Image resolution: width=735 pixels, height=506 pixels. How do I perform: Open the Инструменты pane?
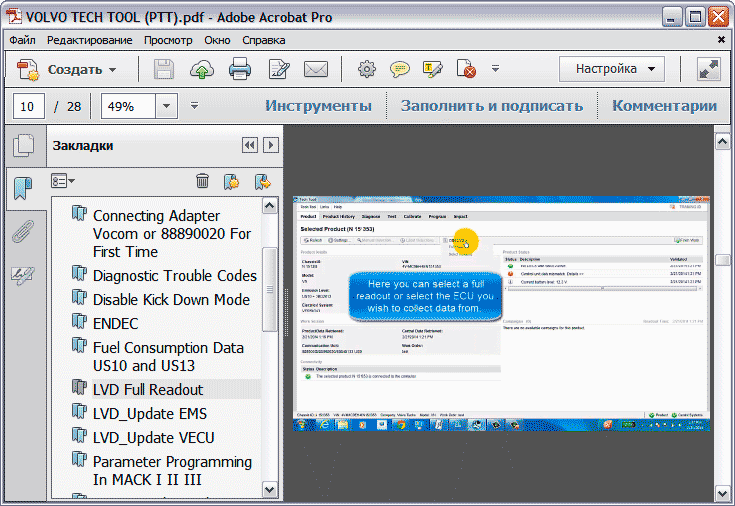(x=318, y=106)
